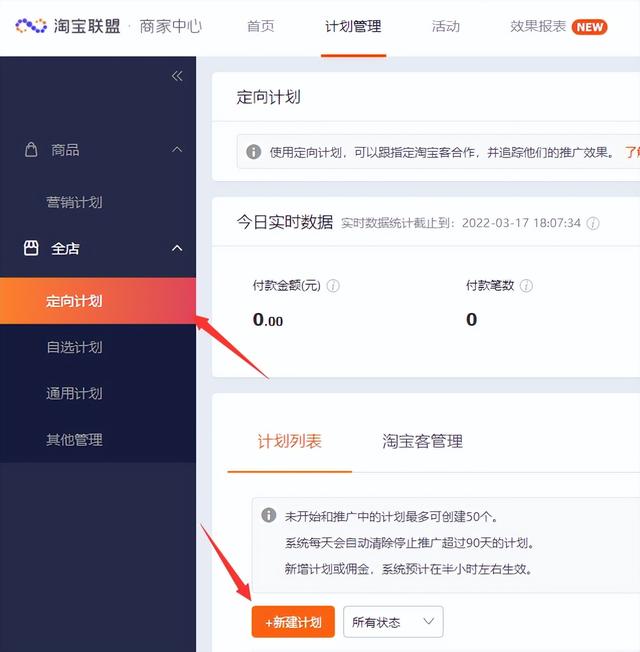Open 效果报表 in the top navigation
Viewport: 640px width, 652px height.
(538, 26)
